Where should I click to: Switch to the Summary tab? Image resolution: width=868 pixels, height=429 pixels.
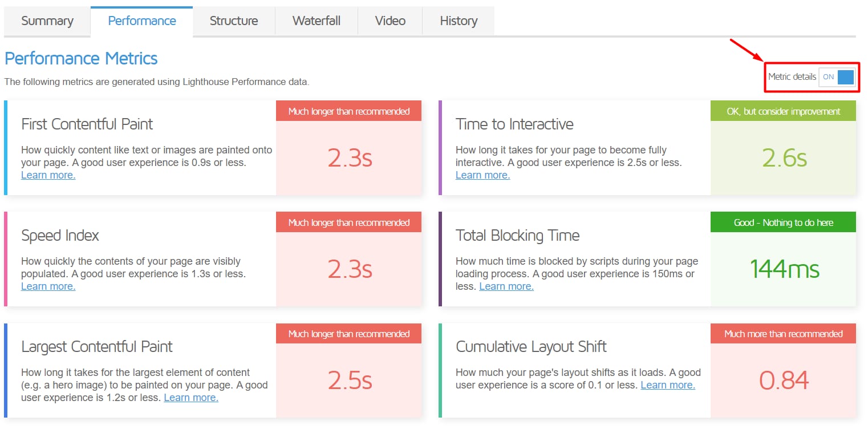pyautogui.click(x=47, y=21)
